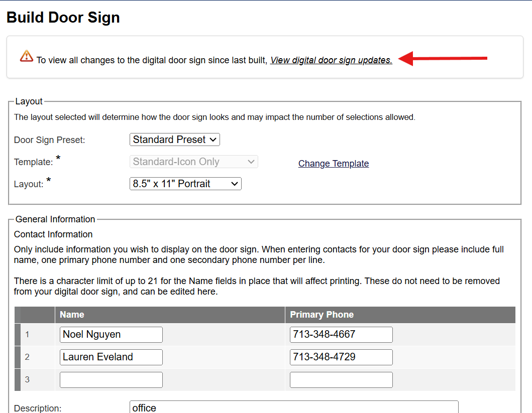Click the gray handle of row 3

tap(18, 380)
